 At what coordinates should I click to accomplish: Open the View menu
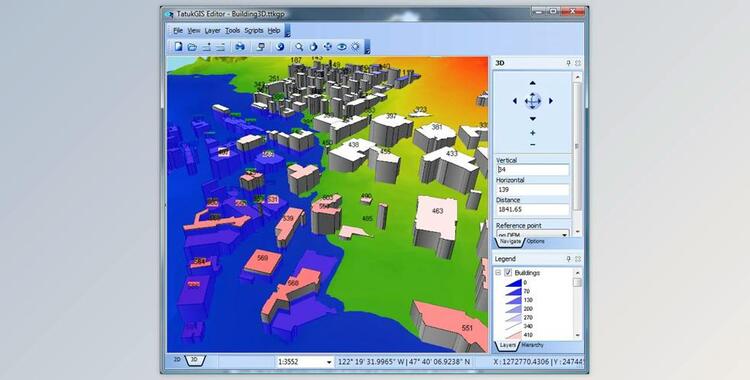(x=194, y=31)
